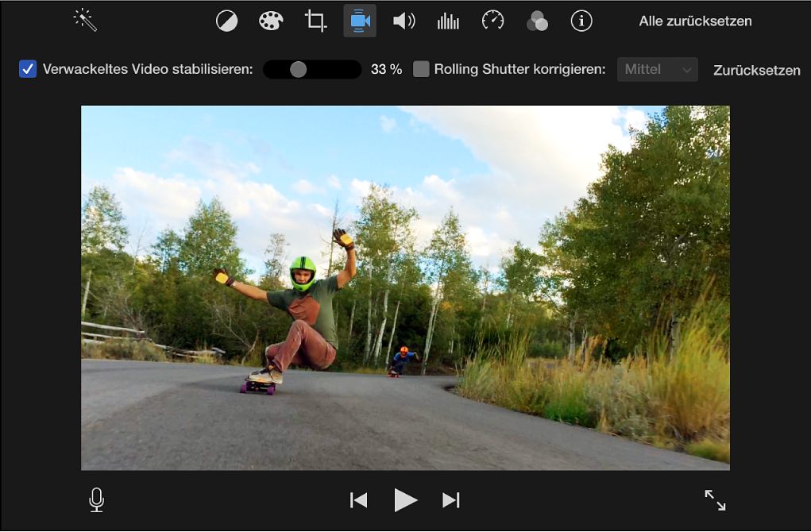Open the Clip Filter controls
This screenshot has height=532, width=811.
tap(537, 21)
